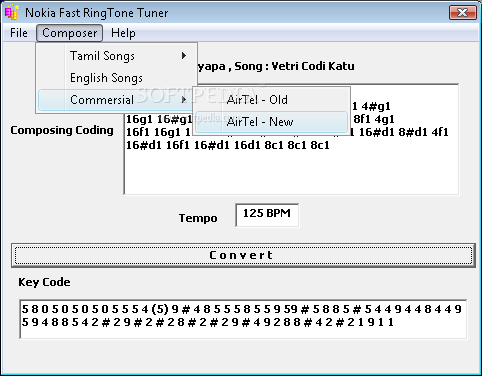Expand the Tamil Songs submenu arrow

pos(184,56)
